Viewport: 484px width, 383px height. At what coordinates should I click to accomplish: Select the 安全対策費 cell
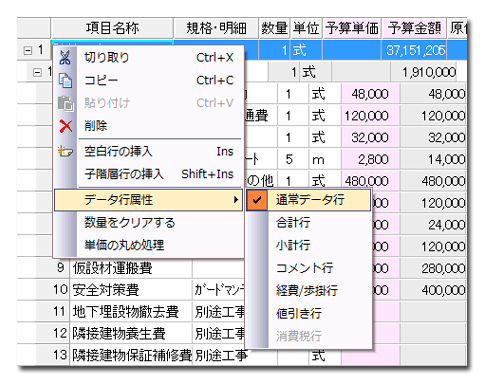point(131,290)
